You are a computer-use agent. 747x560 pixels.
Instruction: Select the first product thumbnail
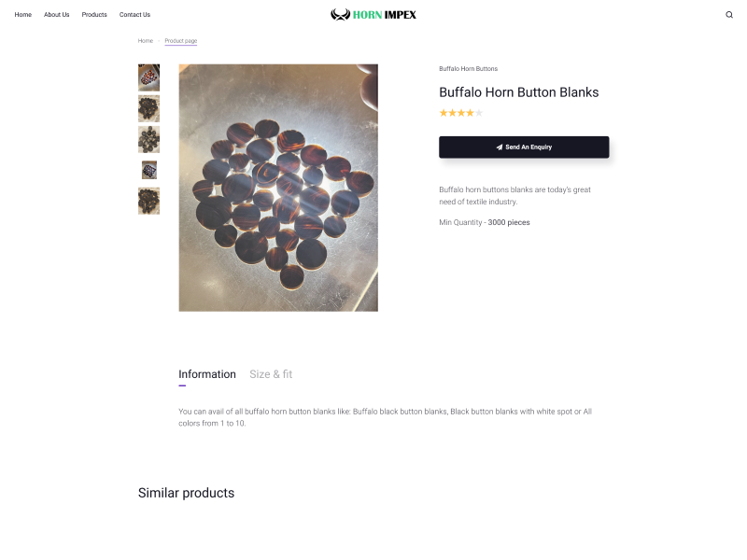click(148, 77)
